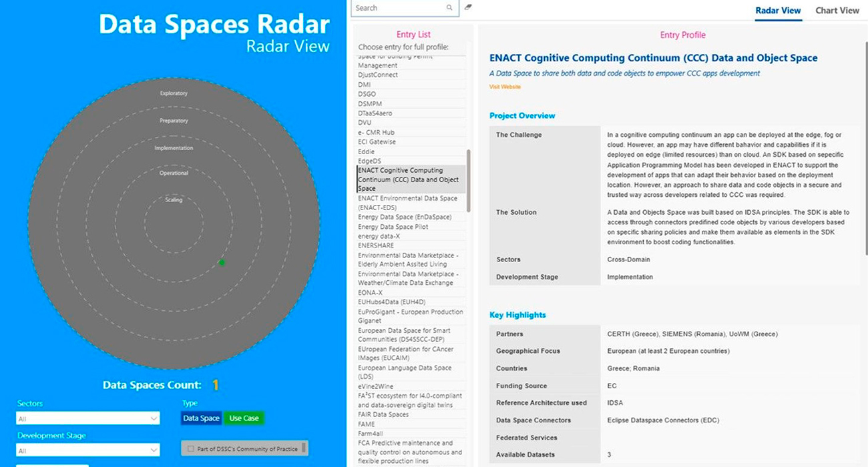Choose the Energy Data Space Pilot entry
Image resolution: width=868 pixels, height=467 pixels.
coord(393,227)
